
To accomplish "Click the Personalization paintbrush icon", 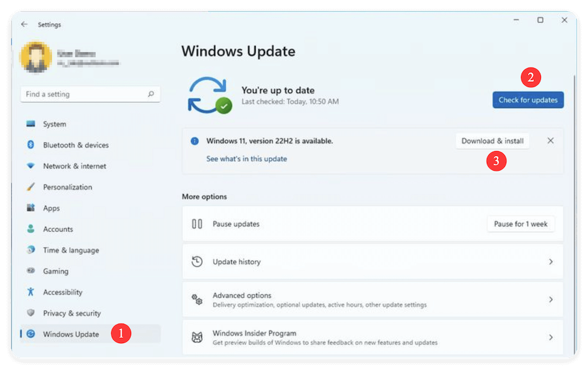I will (x=31, y=187).
